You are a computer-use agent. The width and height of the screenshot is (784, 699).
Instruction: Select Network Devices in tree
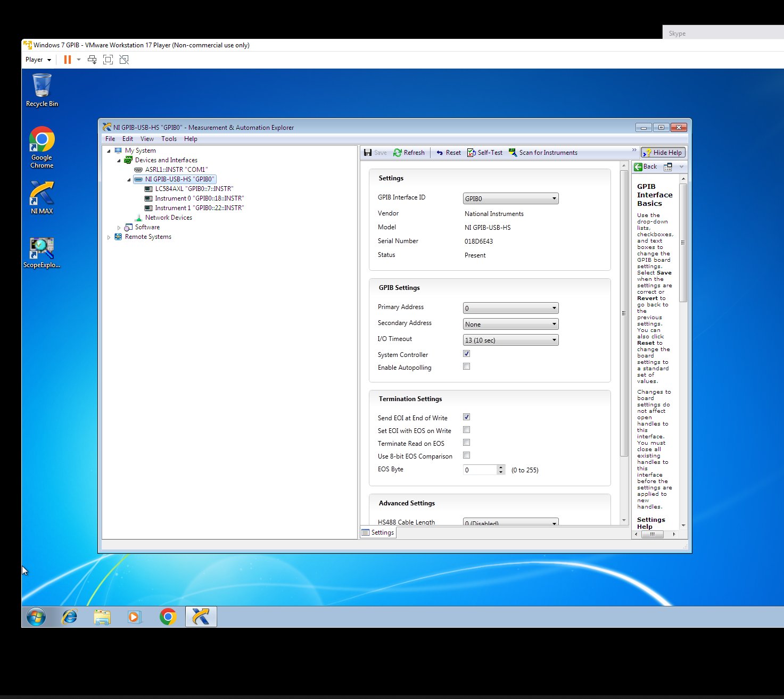tap(163, 218)
